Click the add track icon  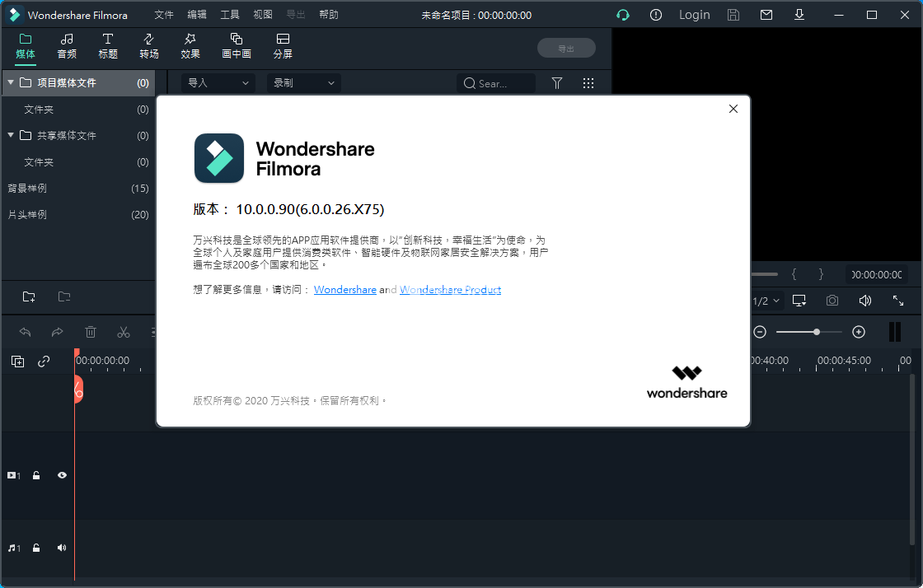point(17,362)
